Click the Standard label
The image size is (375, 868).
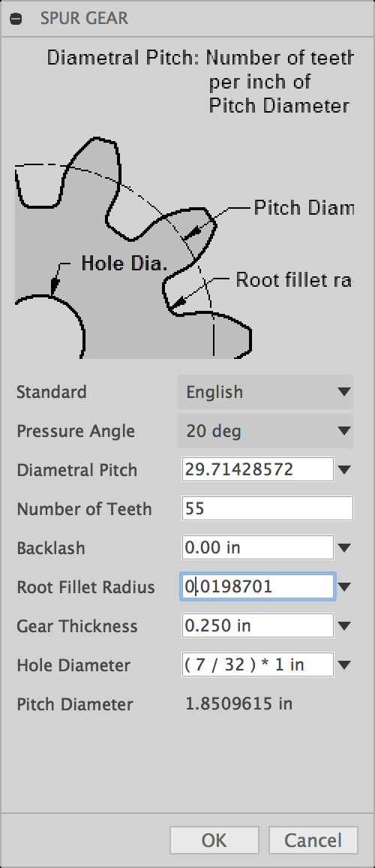[x=52, y=392]
